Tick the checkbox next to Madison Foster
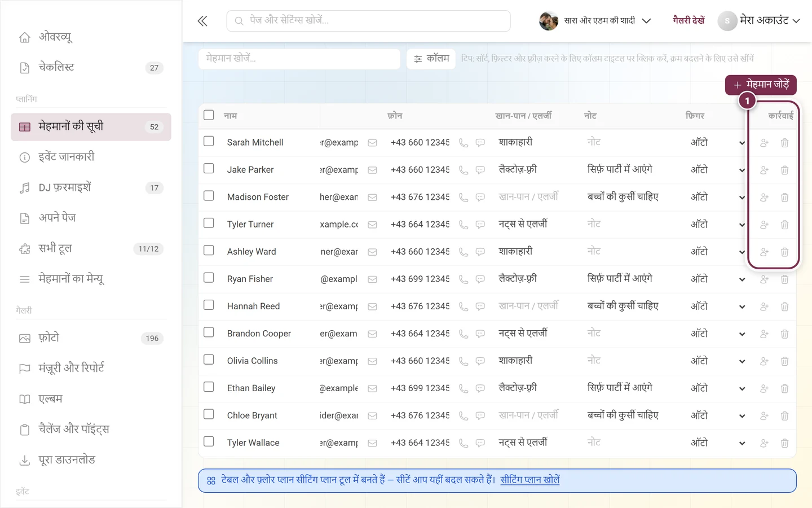Viewport: 812px width, 508px height. [209, 196]
